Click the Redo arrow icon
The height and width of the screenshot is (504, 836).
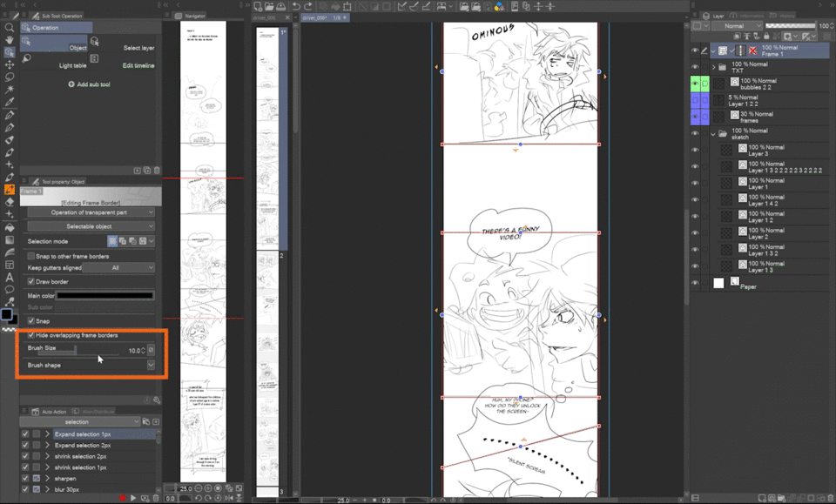307,6
